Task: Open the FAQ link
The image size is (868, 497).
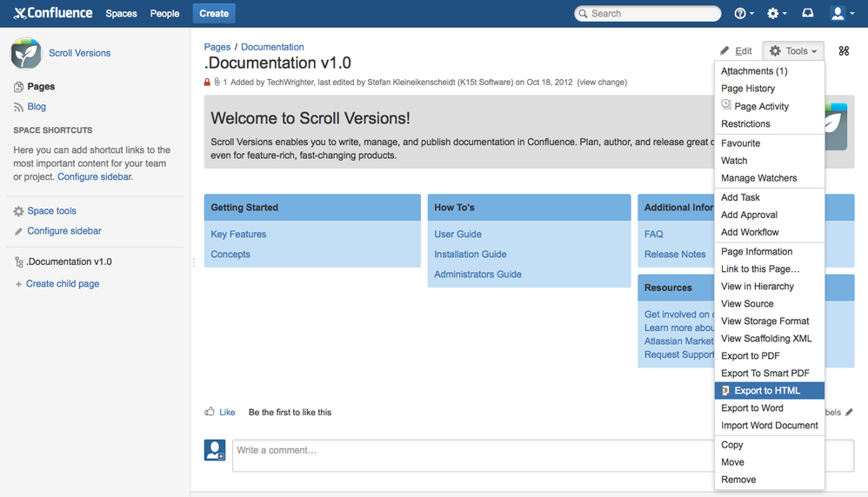Action: [x=653, y=235]
